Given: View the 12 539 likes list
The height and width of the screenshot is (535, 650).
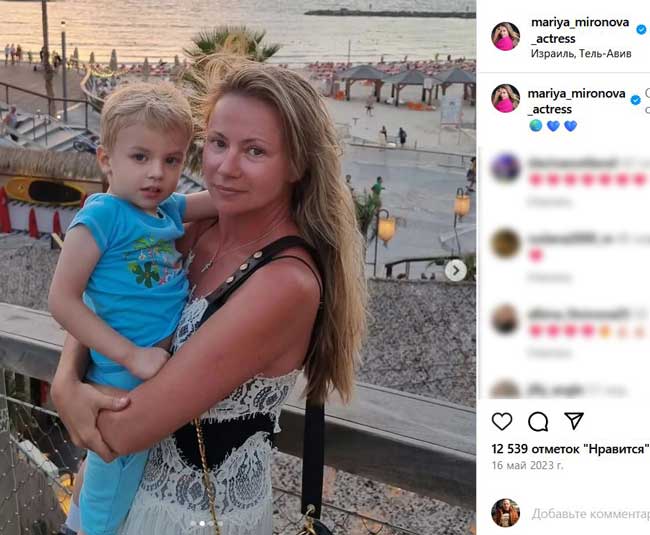Looking at the screenshot, I should pyautogui.click(x=570, y=449).
